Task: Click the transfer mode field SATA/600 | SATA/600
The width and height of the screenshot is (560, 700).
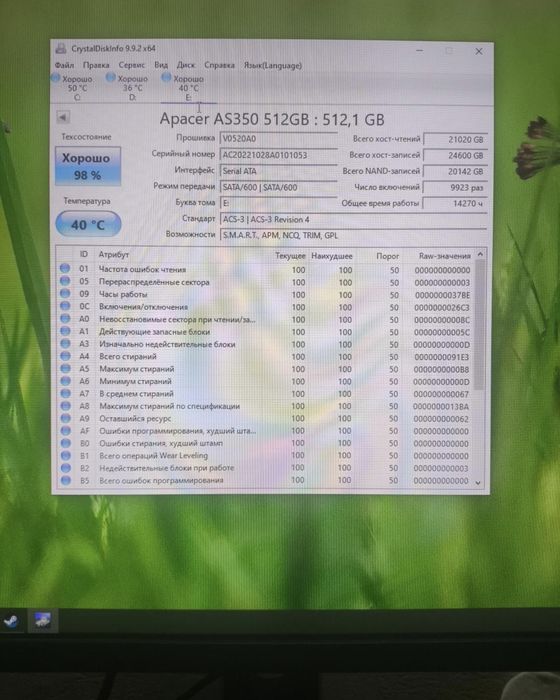Action: [279, 187]
